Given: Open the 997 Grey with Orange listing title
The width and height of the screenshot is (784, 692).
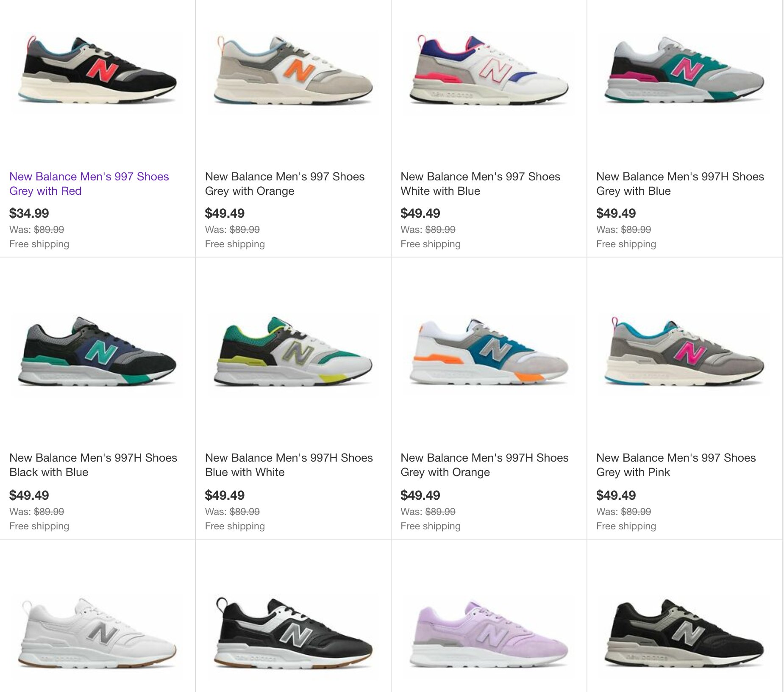Looking at the screenshot, I should click(285, 184).
